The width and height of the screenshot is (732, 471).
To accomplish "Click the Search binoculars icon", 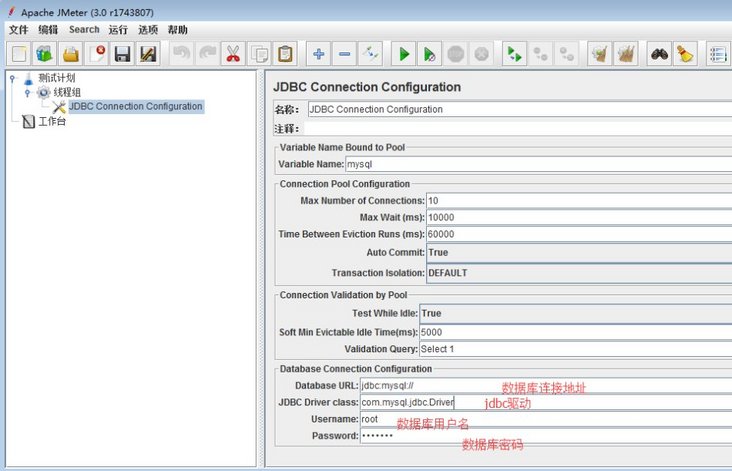I will [659, 54].
